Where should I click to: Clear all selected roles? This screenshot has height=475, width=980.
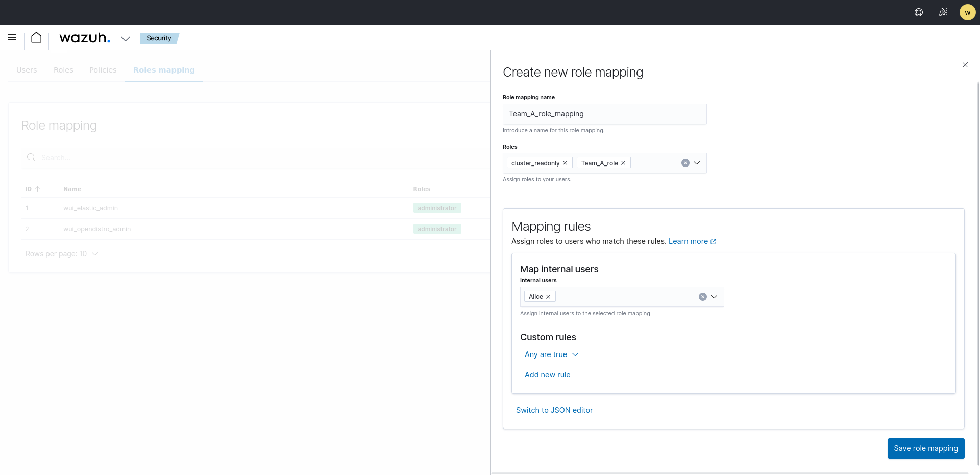(x=685, y=163)
